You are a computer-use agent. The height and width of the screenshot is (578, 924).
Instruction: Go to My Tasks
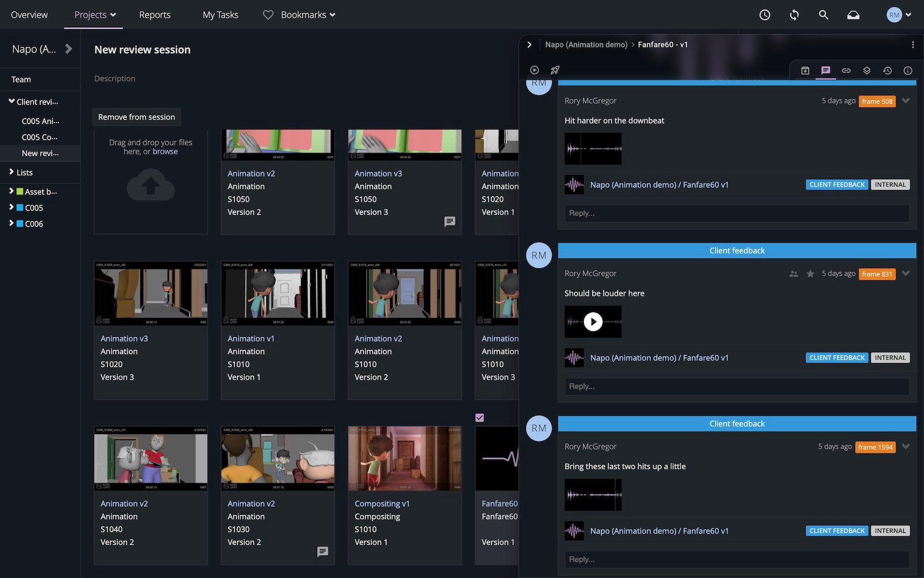[x=220, y=15]
